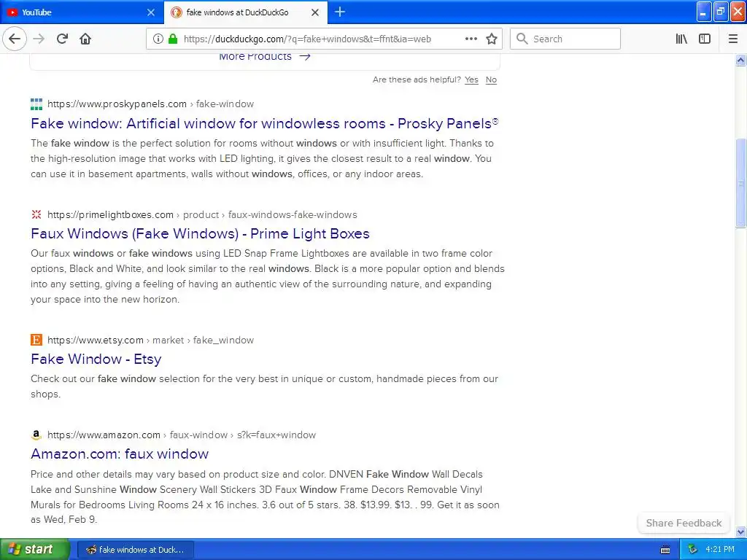Open More Products link

(264, 56)
